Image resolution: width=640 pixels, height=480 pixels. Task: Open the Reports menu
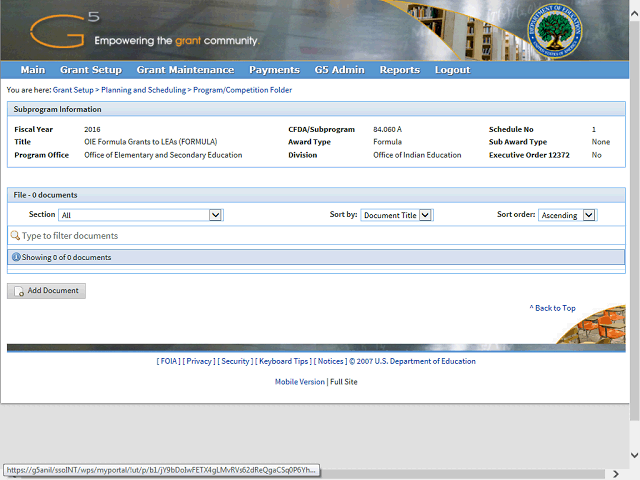(400, 70)
